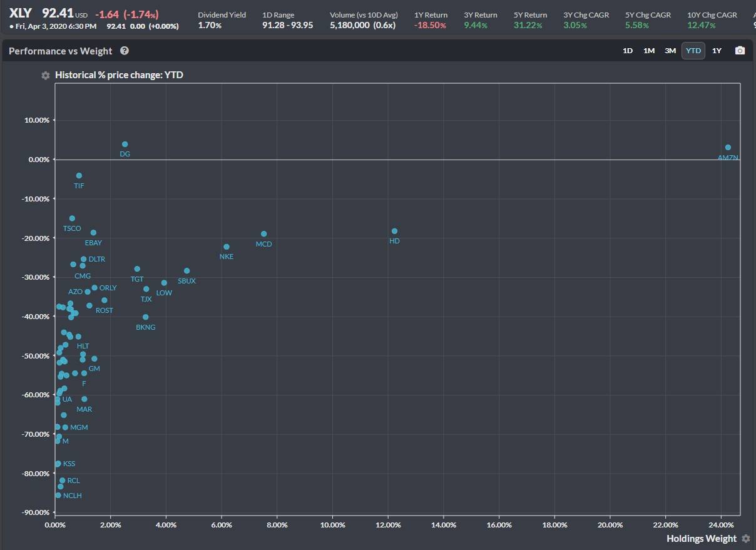Select the YTD timeframe tab
The width and height of the screenshot is (756, 550).
693,51
